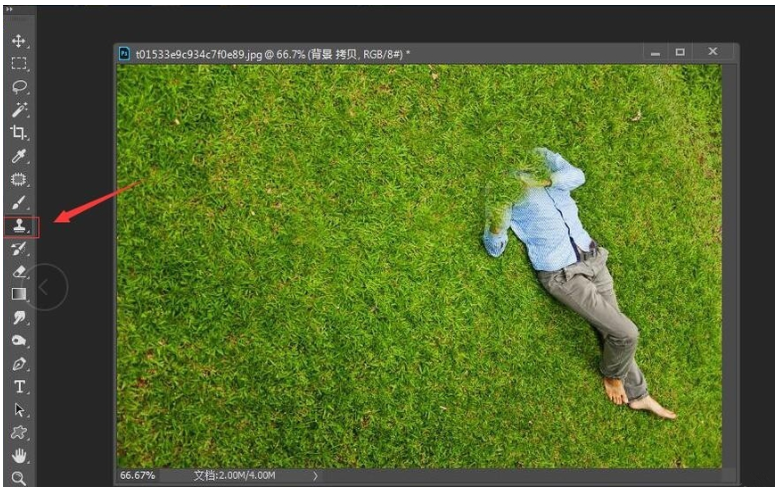Select the Clone Stamp tool
Image resolution: width=780 pixels, height=490 pixels.
tap(20, 226)
